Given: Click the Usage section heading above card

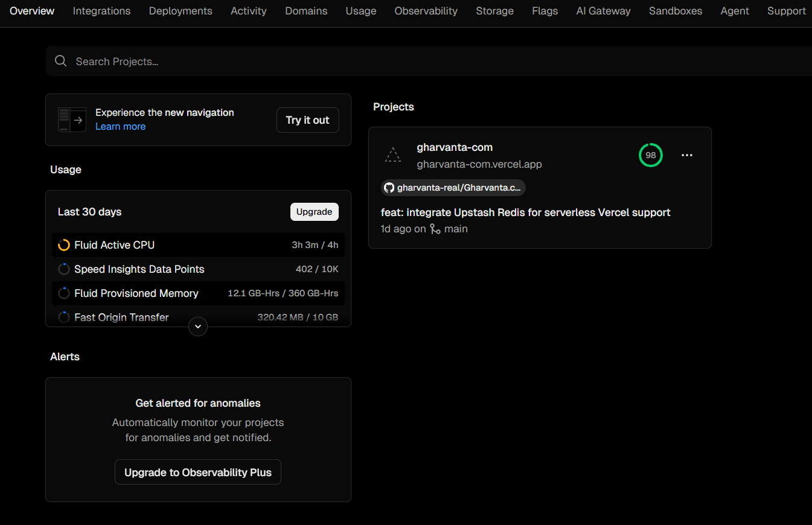Looking at the screenshot, I should (66, 170).
